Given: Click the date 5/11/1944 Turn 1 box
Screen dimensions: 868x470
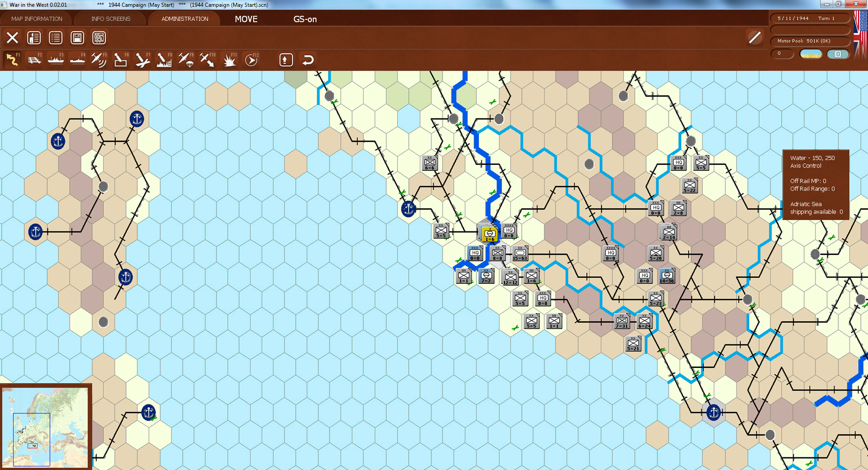Looking at the screenshot, I should tap(810, 19).
